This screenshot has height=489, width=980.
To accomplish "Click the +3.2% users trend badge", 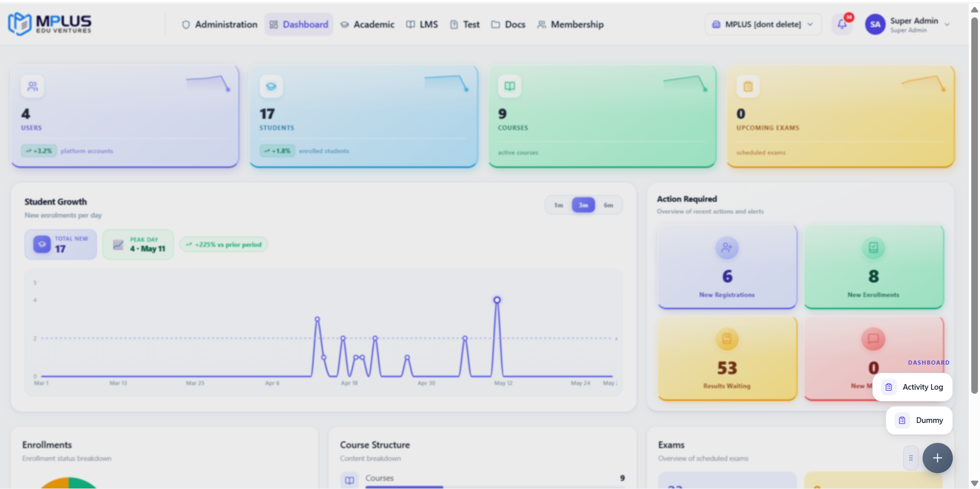I will 39,151.
